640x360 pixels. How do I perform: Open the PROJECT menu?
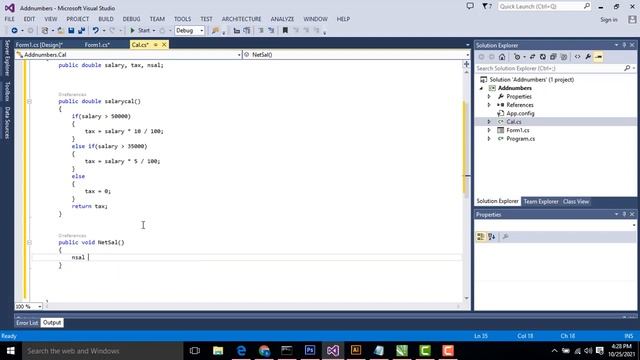point(78,19)
